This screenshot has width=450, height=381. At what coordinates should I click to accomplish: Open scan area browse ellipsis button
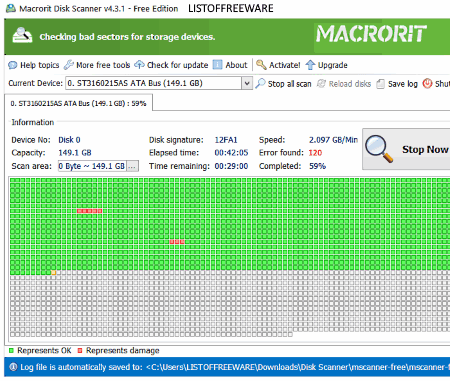coord(132,166)
